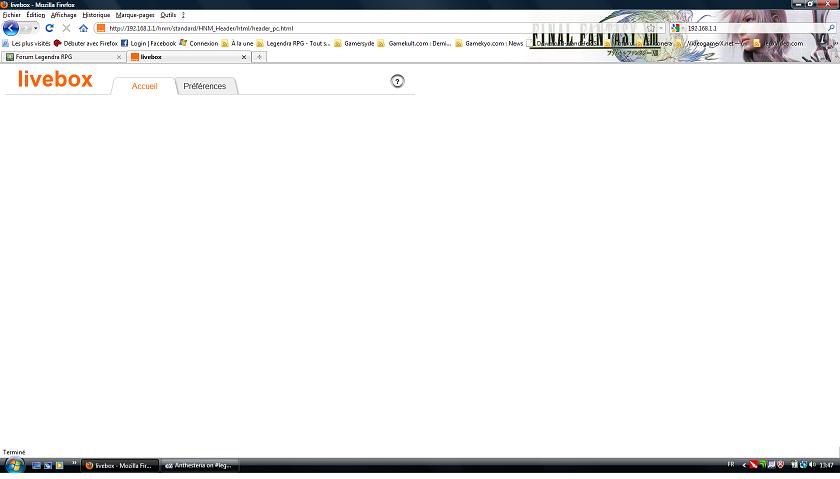Image resolution: width=840 pixels, height=479 pixels.
Task: Open the Gamekult.com feed bookmark
Action: click(x=414, y=43)
